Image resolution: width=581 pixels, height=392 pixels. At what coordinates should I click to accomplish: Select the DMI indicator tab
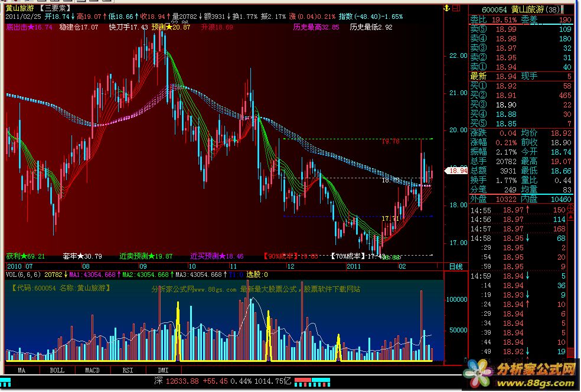coord(163,370)
